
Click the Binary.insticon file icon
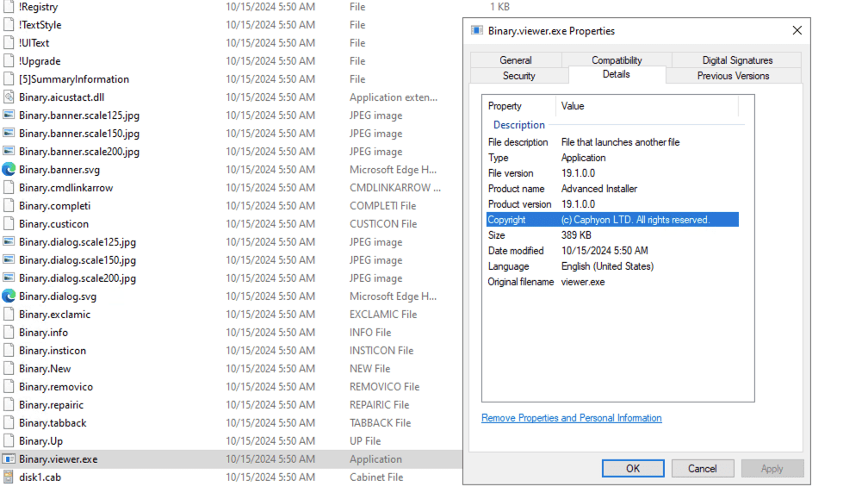coord(9,351)
